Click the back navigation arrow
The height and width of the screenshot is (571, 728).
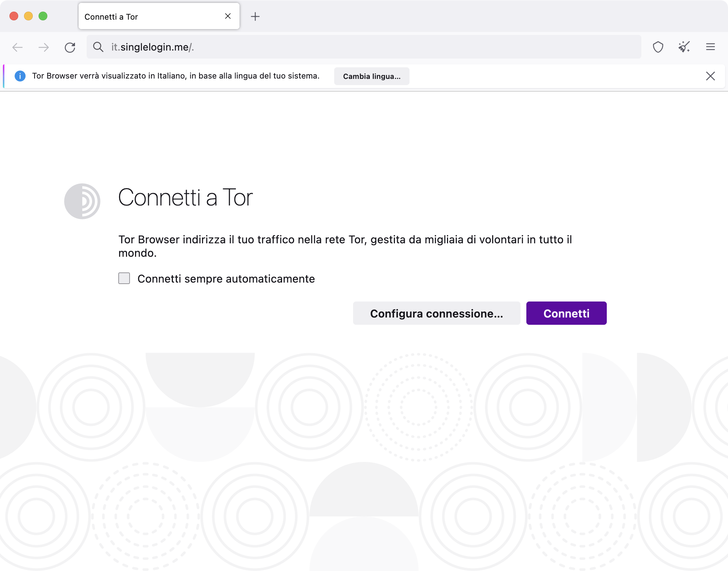(17, 47)
